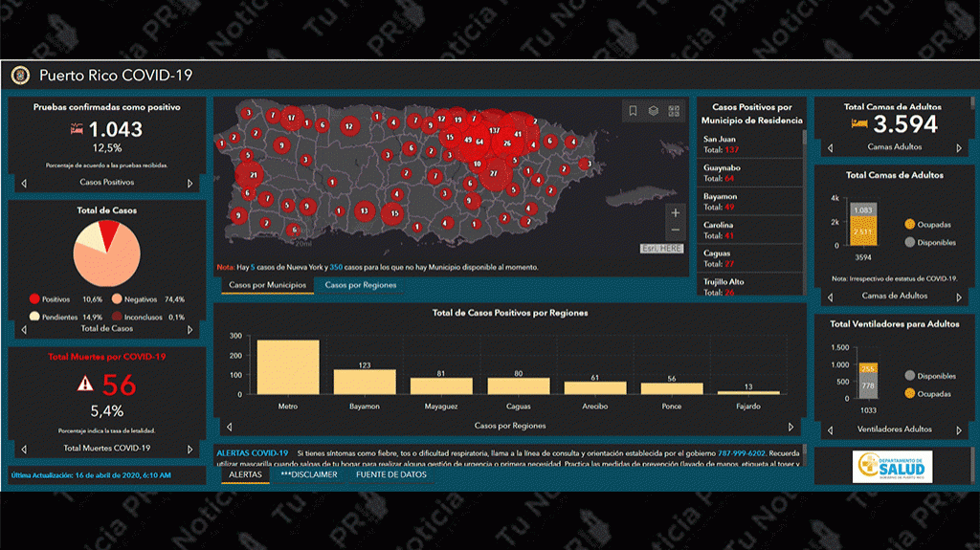Switch to Casos por Regiones tab
This screenshot has width=980, height=550.
[x=361, y=285]
